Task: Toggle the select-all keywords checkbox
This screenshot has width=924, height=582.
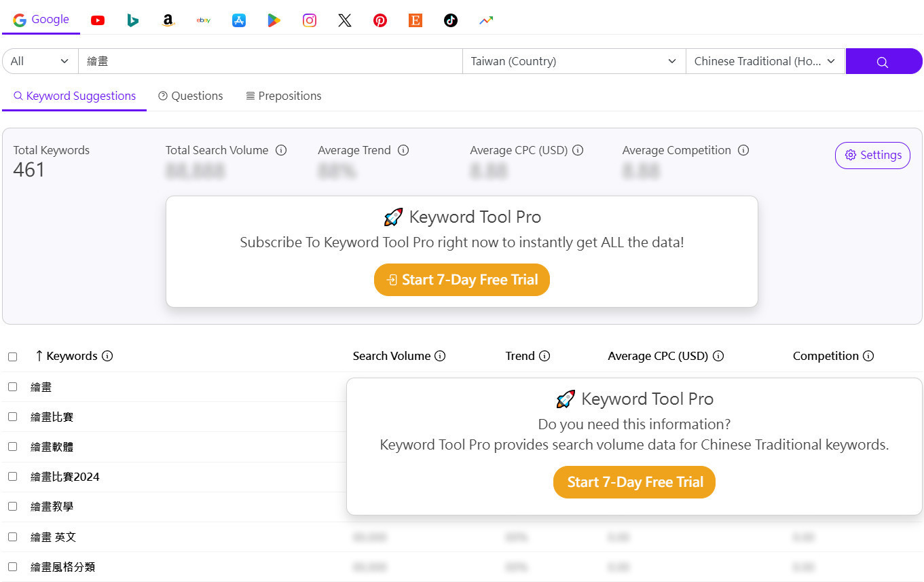Action: coord(12,357)
